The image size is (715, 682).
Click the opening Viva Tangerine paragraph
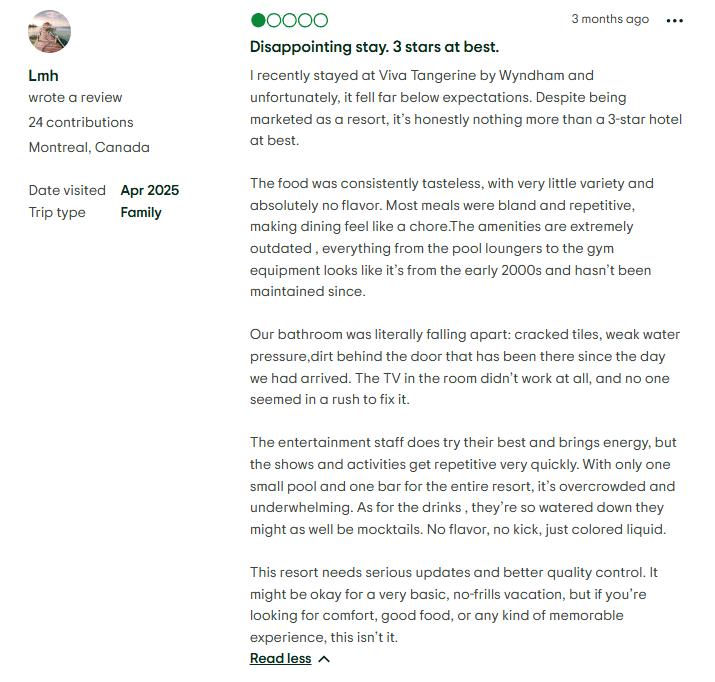465,108
